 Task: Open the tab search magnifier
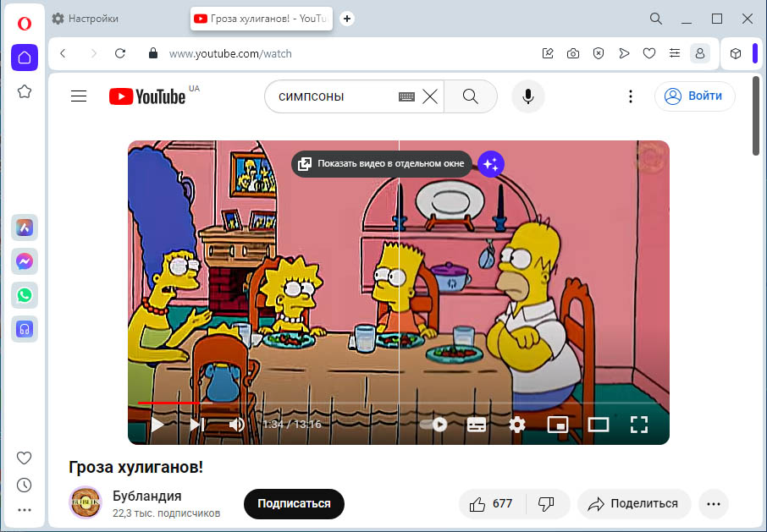656,19
